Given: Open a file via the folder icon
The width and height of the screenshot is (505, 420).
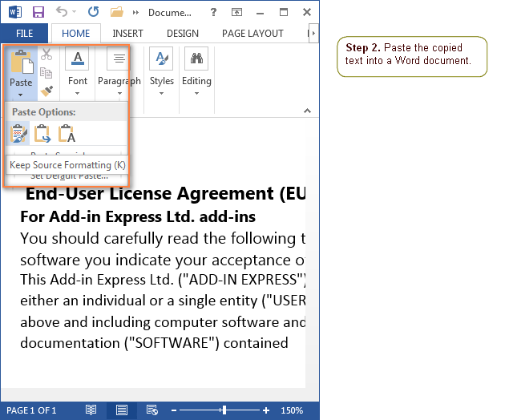Looking at the screenshot, I should point(116,12).
